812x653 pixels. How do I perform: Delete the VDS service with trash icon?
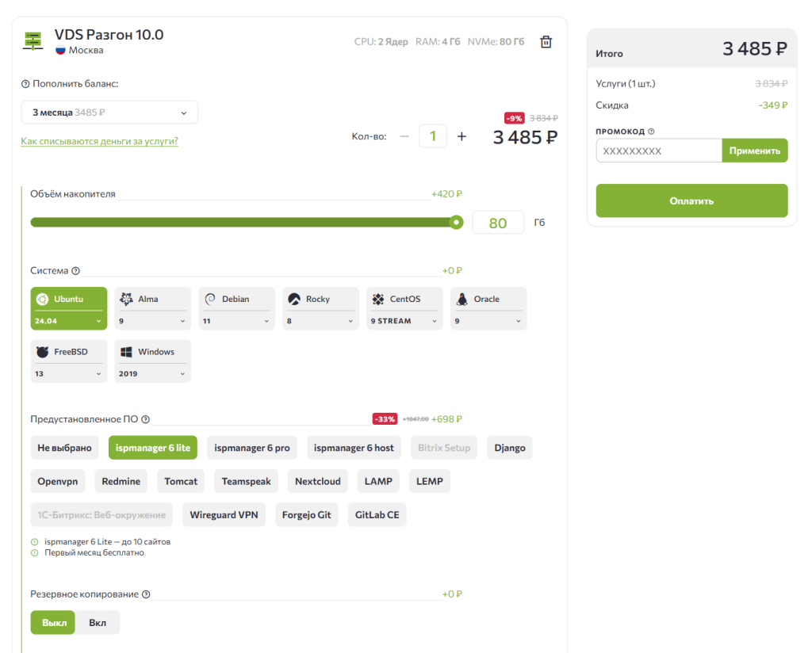point(546,42)
